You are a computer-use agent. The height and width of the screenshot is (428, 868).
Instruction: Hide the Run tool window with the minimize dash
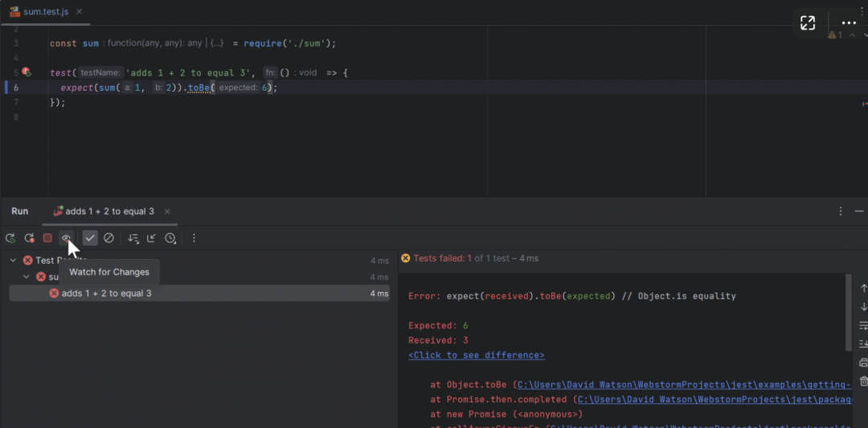859,212
